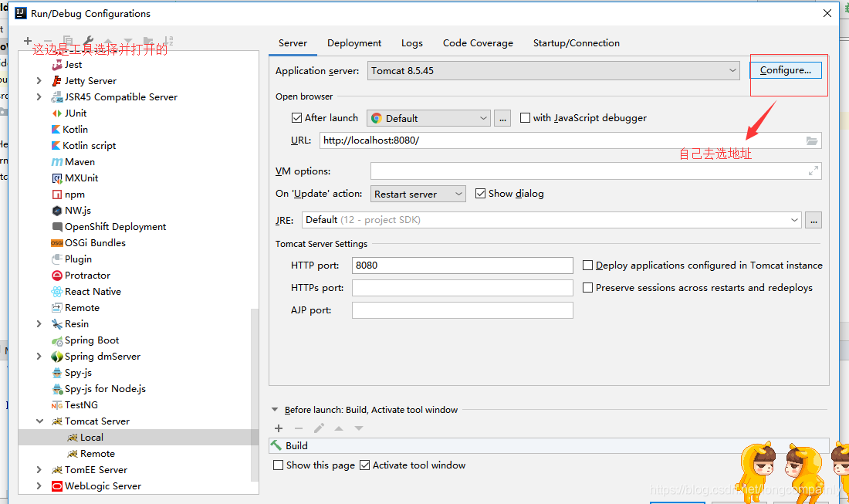Collapse the Tomcat Server tree node
The image size is (849, 504).
coord(39,421)
